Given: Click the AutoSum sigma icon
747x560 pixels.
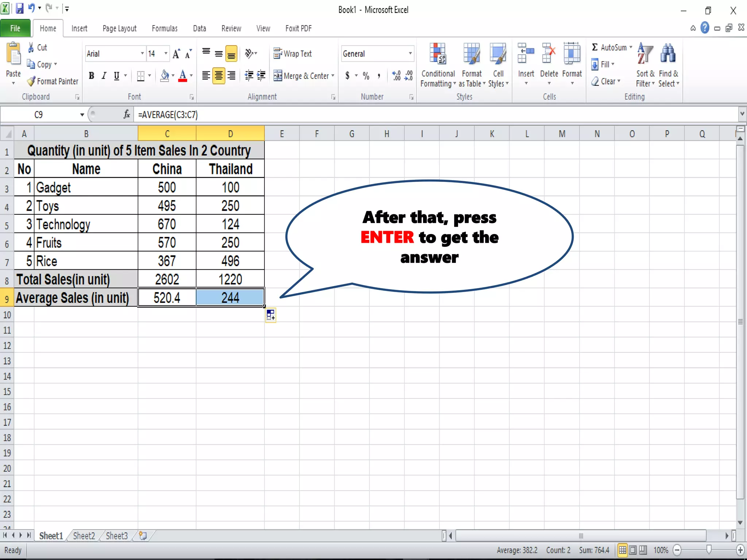Looking at the screenshot, I should 595,47.
